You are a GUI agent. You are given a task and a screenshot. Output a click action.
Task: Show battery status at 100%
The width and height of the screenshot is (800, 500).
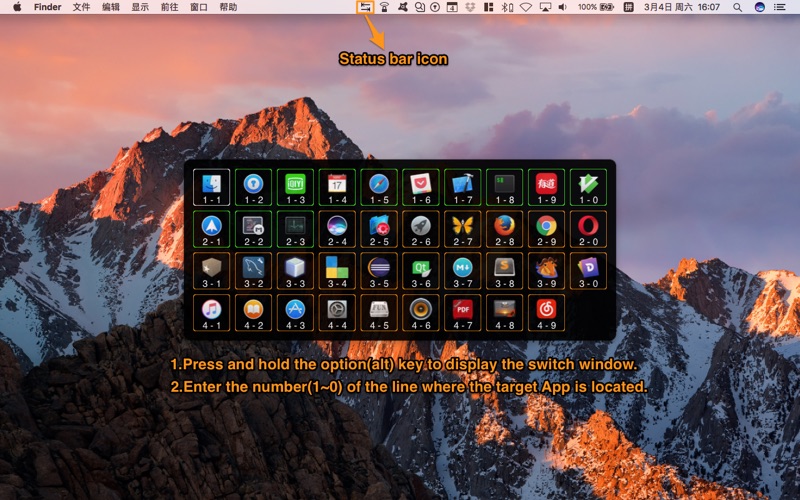tap(595, 7)
